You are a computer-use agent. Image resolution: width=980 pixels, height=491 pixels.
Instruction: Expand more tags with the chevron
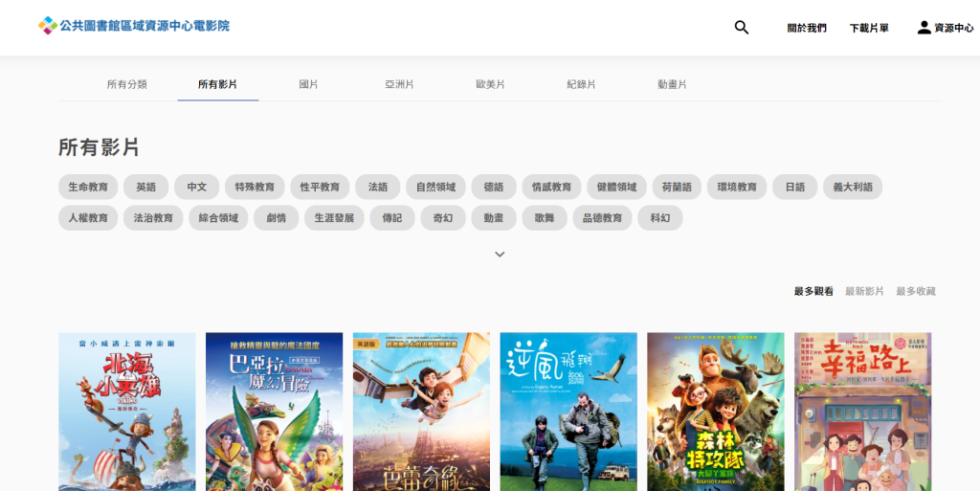pyautogui.click(x=500, y=255)
